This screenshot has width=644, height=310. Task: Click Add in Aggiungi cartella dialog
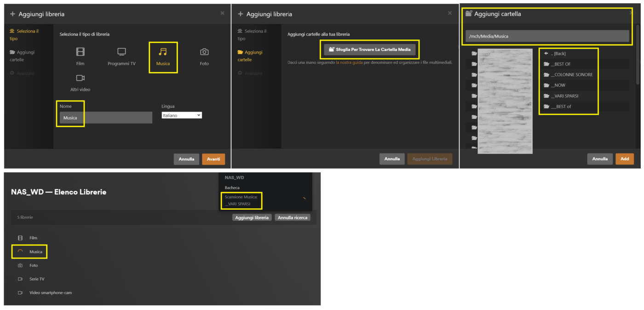[625, 159]
